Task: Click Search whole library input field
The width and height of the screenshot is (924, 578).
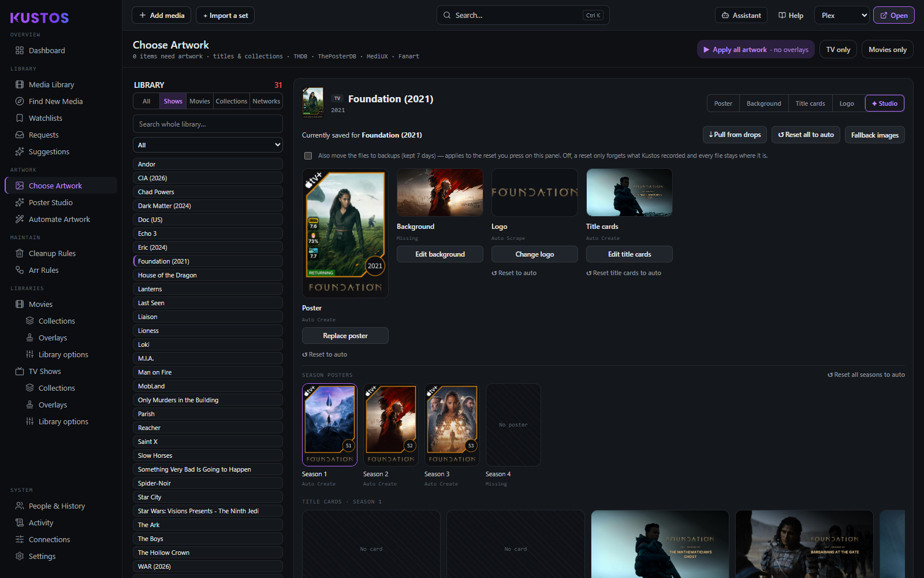Action: pyautogui.click(x=208, y=124)
